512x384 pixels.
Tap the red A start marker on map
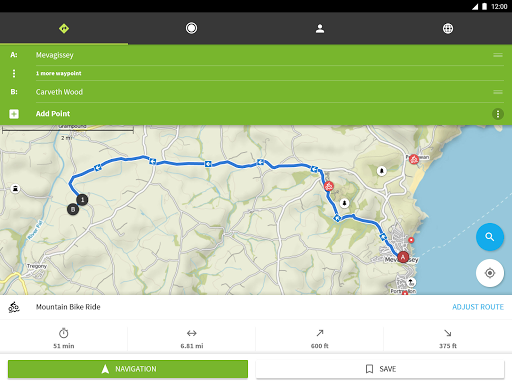pos(403,257)
